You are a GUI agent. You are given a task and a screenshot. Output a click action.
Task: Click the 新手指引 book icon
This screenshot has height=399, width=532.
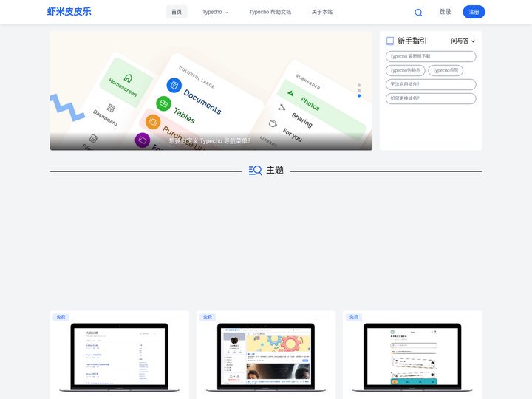pyautogui.click(x=390, y=41)
